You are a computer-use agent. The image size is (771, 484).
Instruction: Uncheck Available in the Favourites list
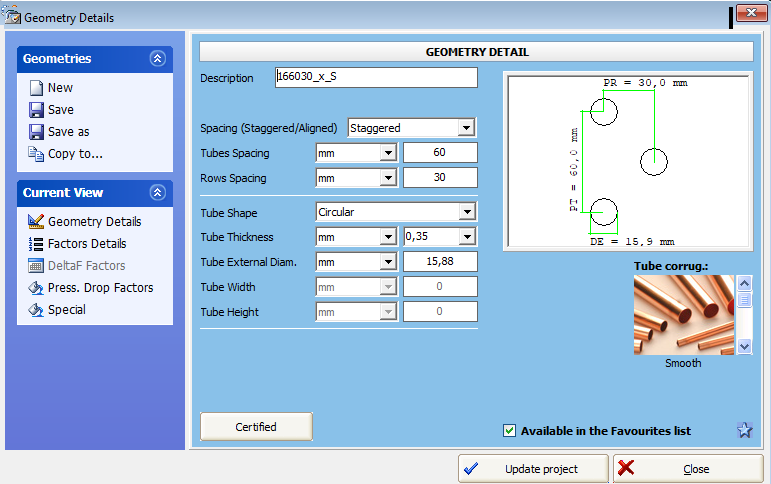[509, 431]
